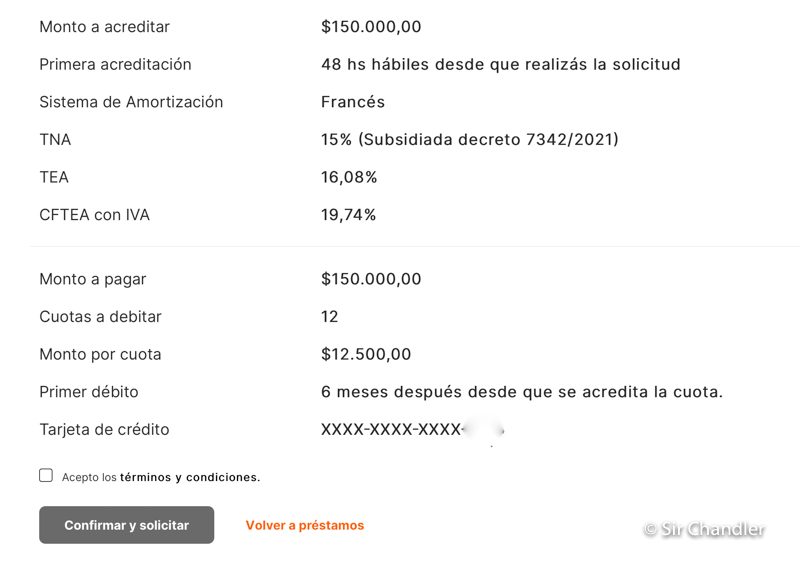The height and width of the screenshot is (561, 800).
Task: Click the Sir Chandler watermark
Action: [704, 529]
